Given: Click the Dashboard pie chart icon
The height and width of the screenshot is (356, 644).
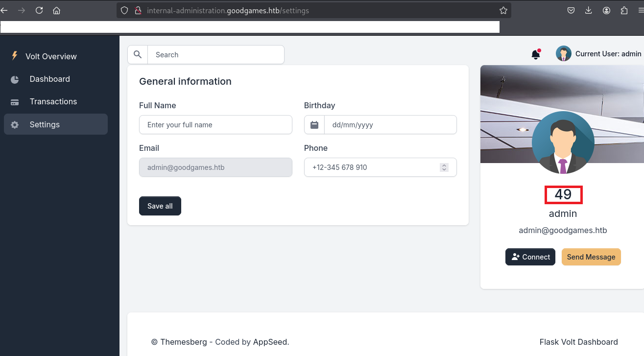Looking at the screenshot, I should (15, 79).
